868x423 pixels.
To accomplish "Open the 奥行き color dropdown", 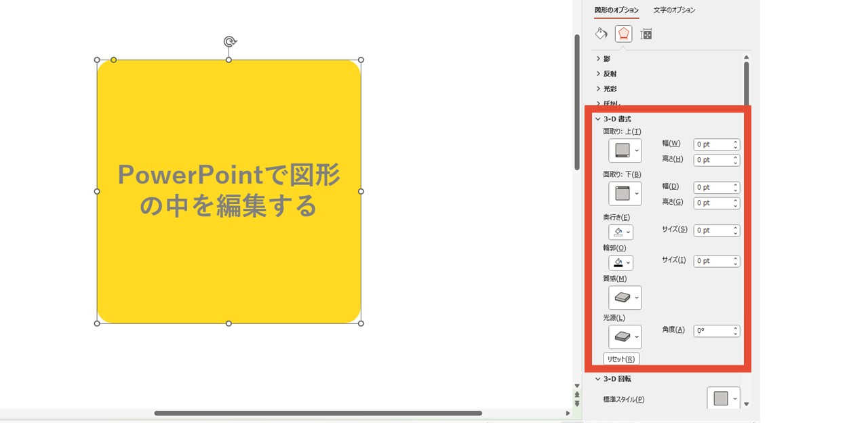I will click(x=620, y=233).
